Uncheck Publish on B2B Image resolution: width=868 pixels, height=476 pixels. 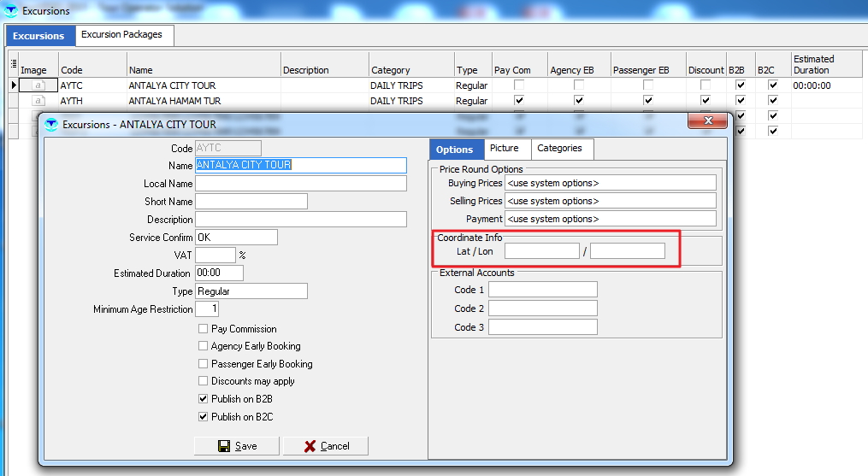click(x=203, y=399)
